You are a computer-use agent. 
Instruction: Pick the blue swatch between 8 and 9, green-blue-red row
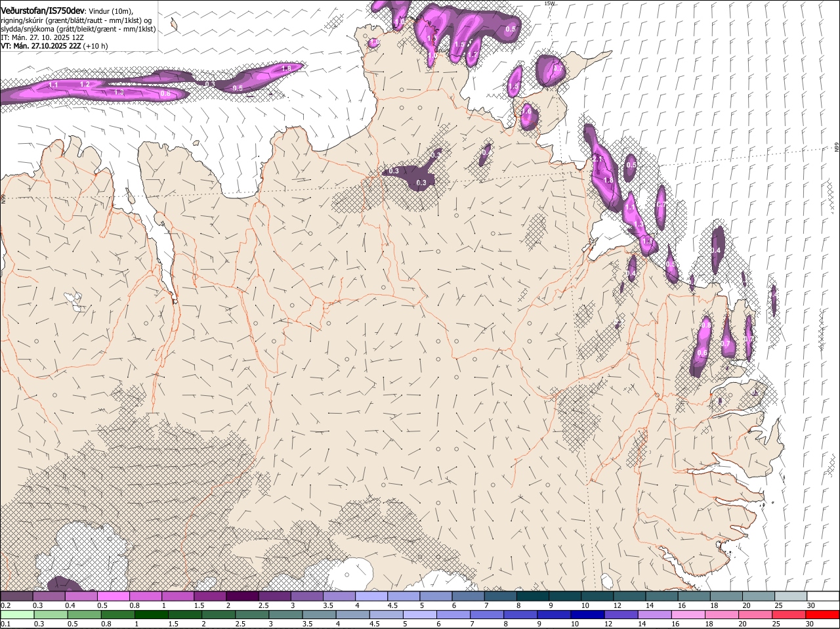[520, 615]
